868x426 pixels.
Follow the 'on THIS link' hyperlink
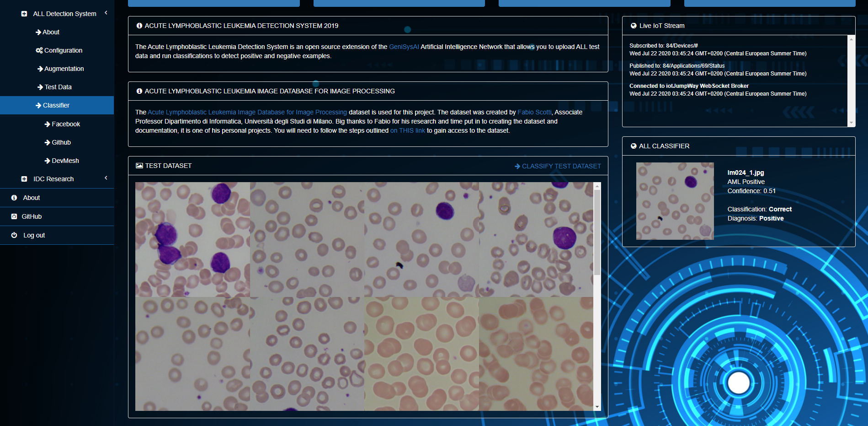pyautogui.click(x=408, y=130)
